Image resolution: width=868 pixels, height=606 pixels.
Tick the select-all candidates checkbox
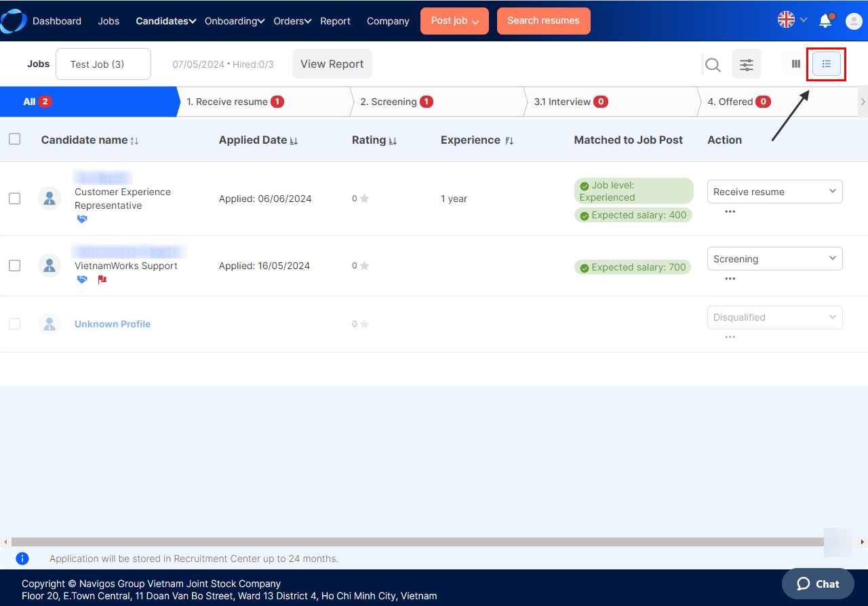point(14,139)
